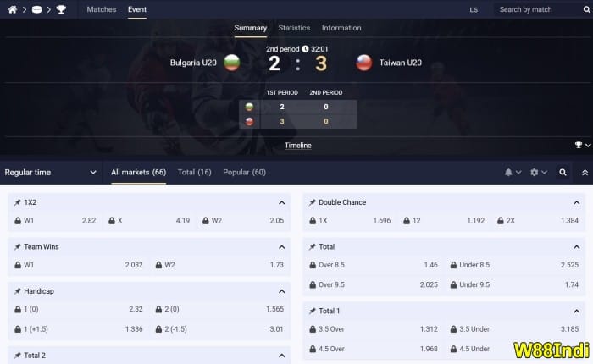Open the notifications bell menu

click(x=512, y=172)
